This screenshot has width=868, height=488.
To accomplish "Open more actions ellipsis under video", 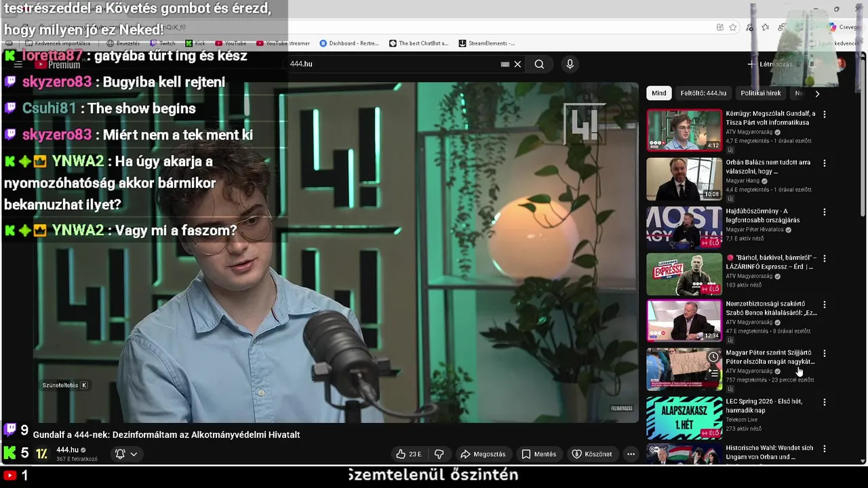I will pyautogui.click(x=631, y=454).
